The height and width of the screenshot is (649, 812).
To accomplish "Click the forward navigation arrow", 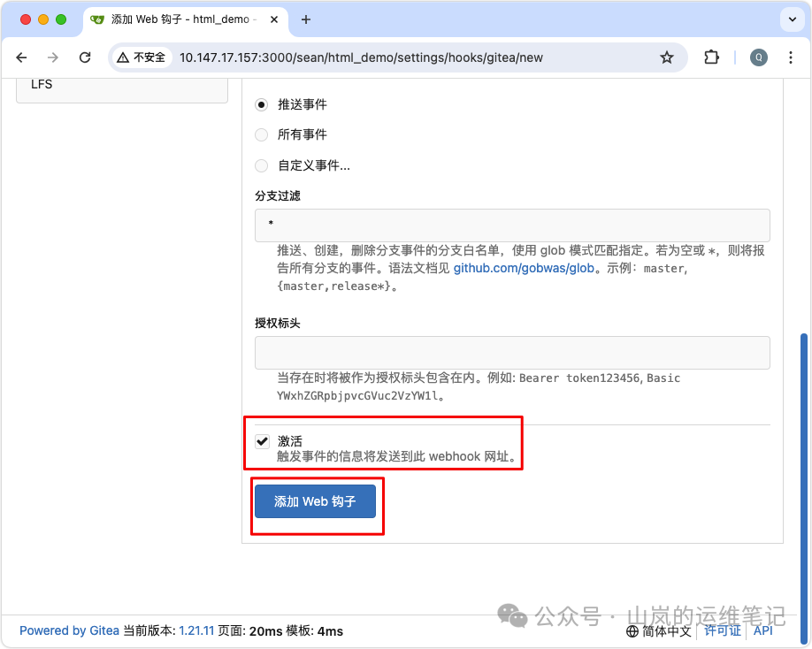I will click(53, 57).
